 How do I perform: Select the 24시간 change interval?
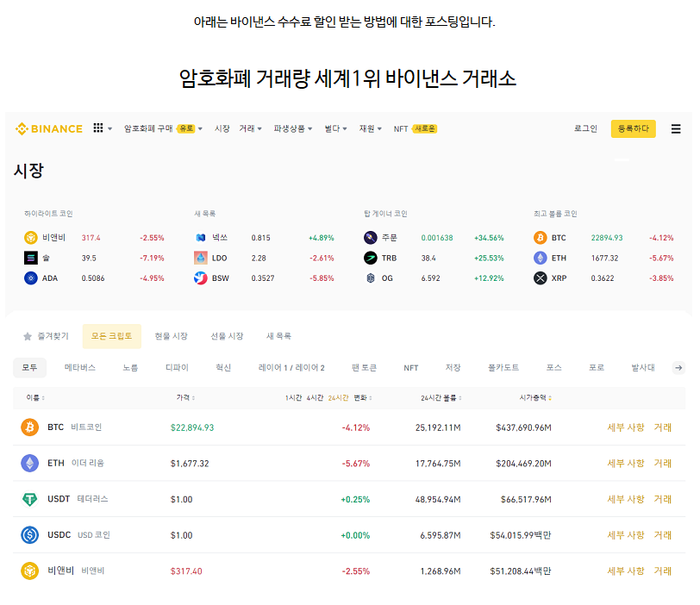coord(338,397)
